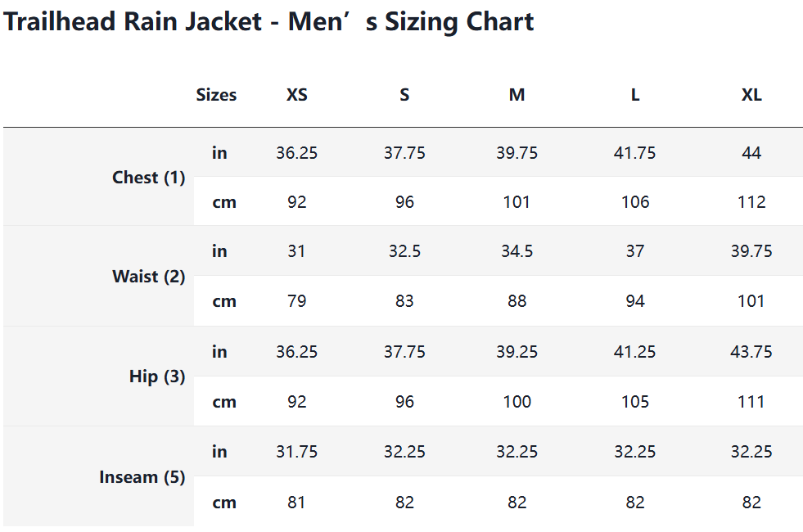
Task: Select the Waist (2) row label
Action: click(149, 277)
